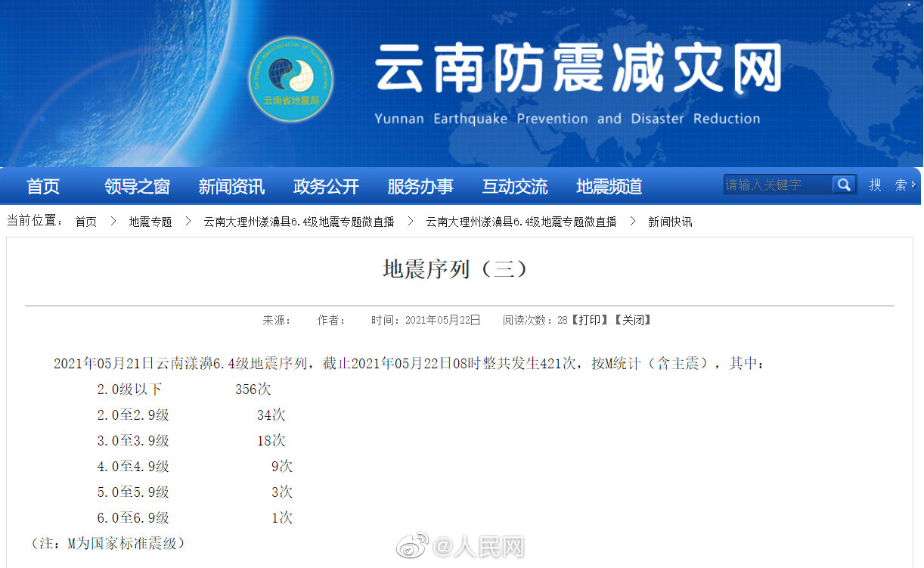This screenshot has height=568, width=924.
Task: Go to 地震专题 in the breadcrumb
Action: tap(150, 222)
